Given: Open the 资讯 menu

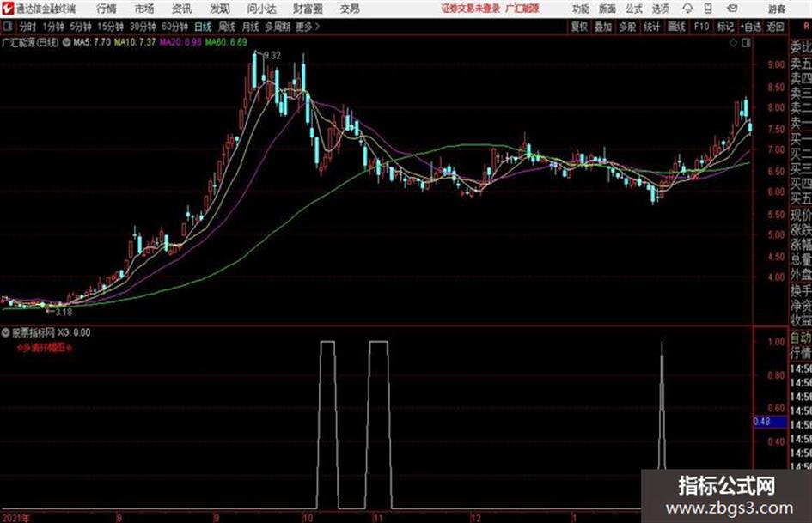Looking at the screenshot, I should [x=182, y=9].
